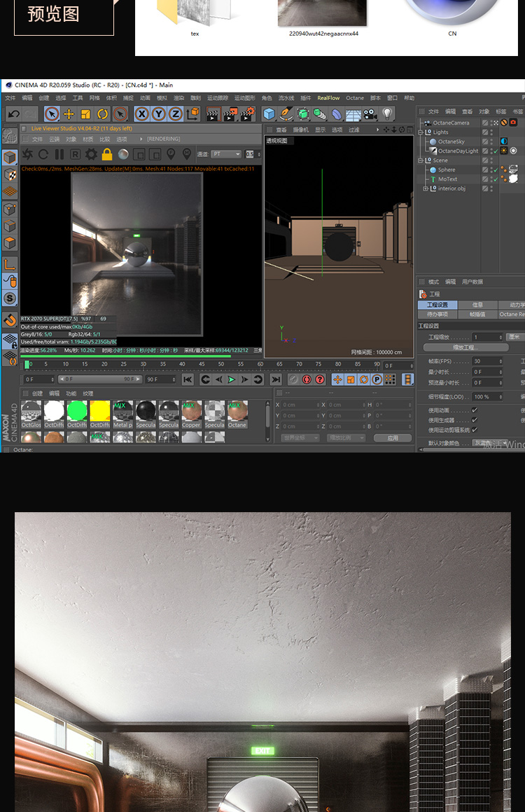
Task: Select the green OctDiffuse material
Action: (x=77, y=414)
